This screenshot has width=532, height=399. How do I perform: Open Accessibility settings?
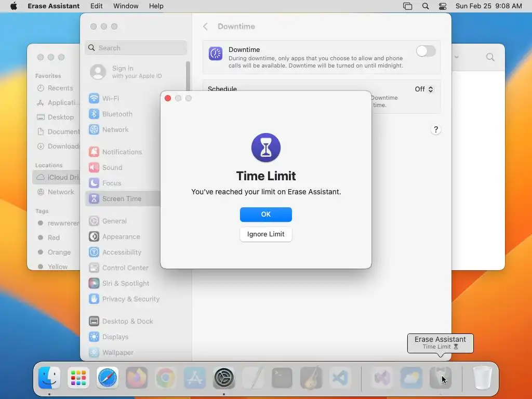(122, 252)
